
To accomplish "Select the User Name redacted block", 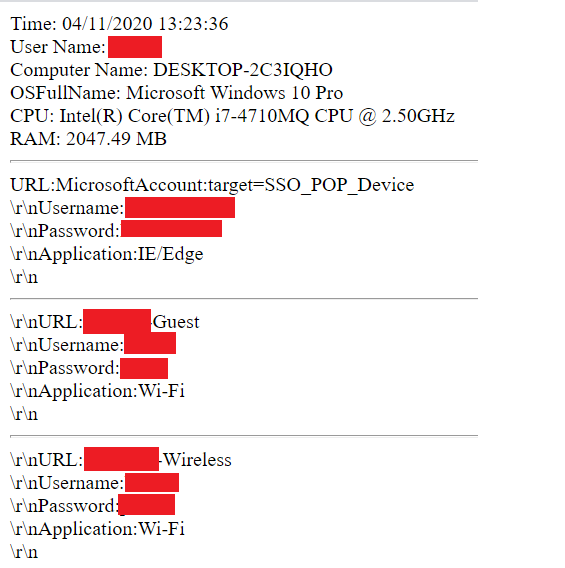I will point(135,47).
